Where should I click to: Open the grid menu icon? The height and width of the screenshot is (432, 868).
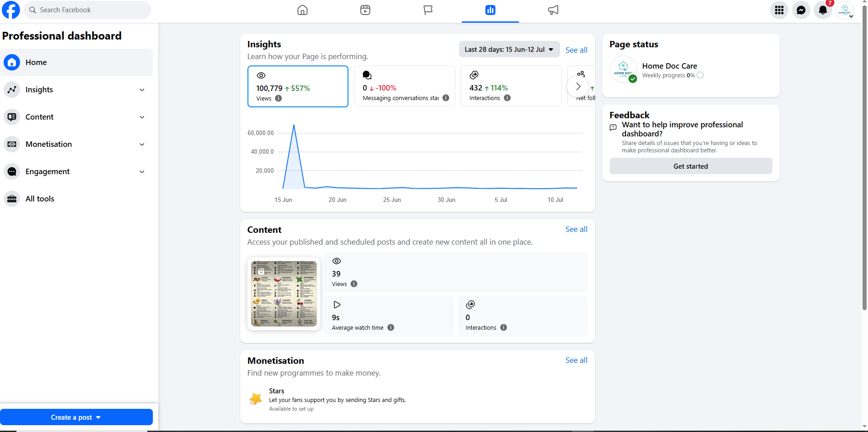coord(779,10)
